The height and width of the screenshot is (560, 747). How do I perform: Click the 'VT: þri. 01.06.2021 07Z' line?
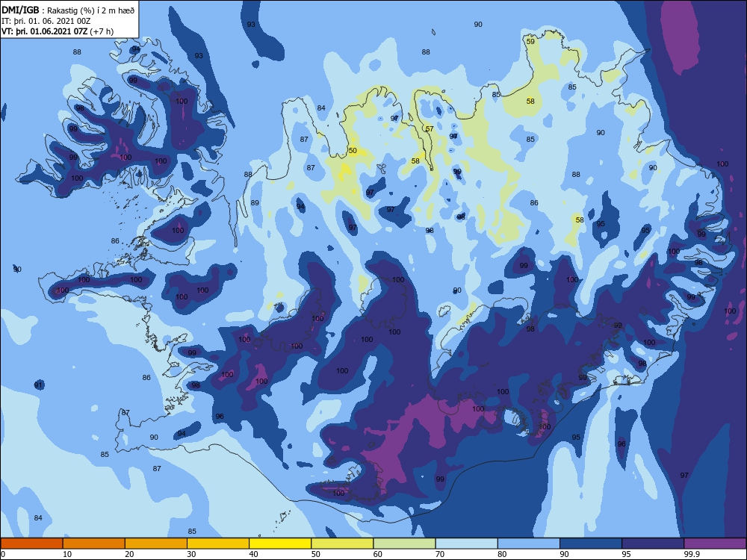(x=45, y=31)
